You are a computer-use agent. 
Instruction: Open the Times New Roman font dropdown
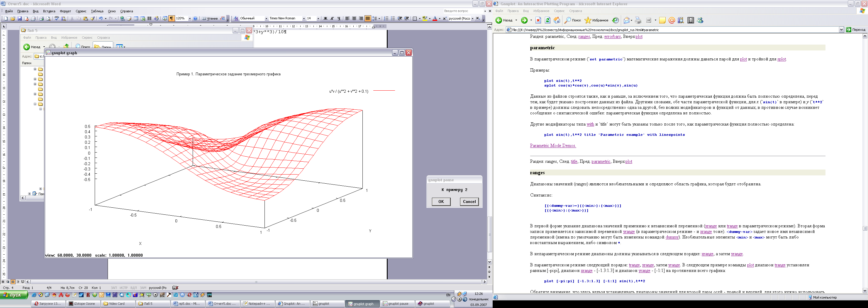pyautogui.click(x=304, y=18)
